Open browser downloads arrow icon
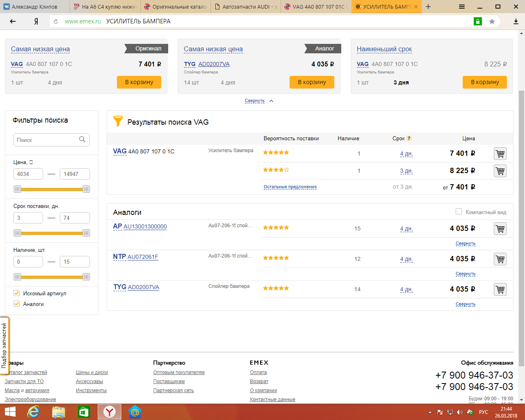The height and width of the screenshot is (420, 525). point(516,21)
